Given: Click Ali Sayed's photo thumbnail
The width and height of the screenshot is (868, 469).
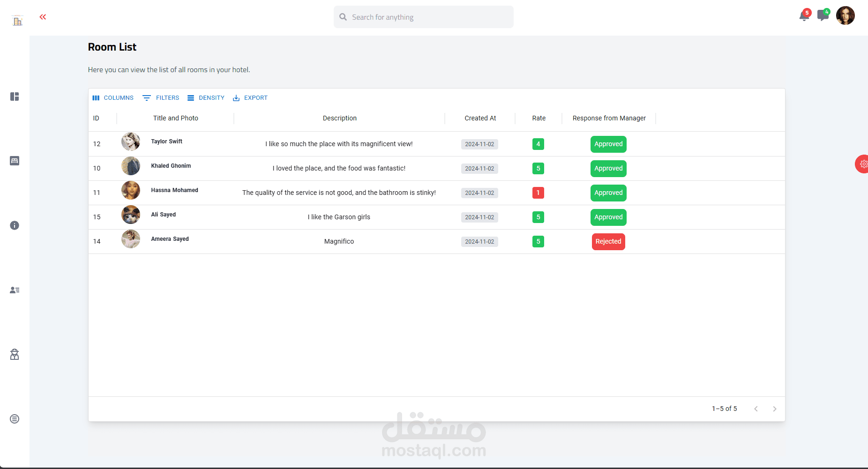Looking at the screenshot, I should [131, 215].
